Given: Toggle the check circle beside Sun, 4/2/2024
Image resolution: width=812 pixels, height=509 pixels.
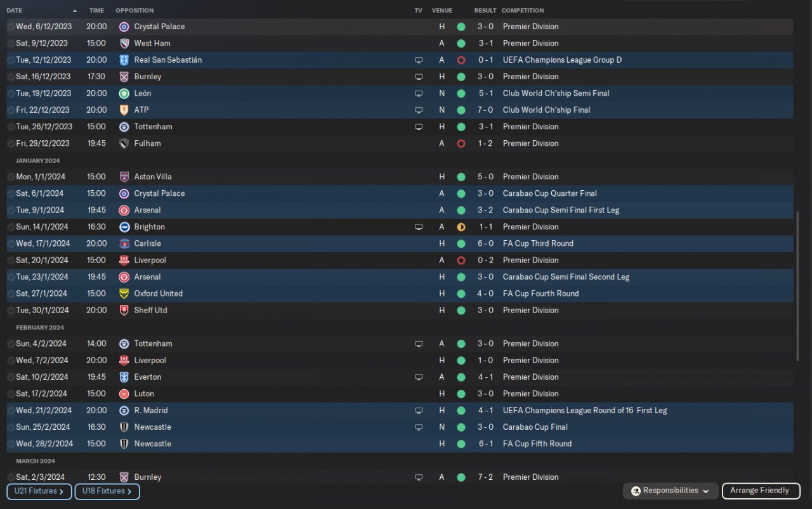Looking at the screenshot, I should [11, 344].
